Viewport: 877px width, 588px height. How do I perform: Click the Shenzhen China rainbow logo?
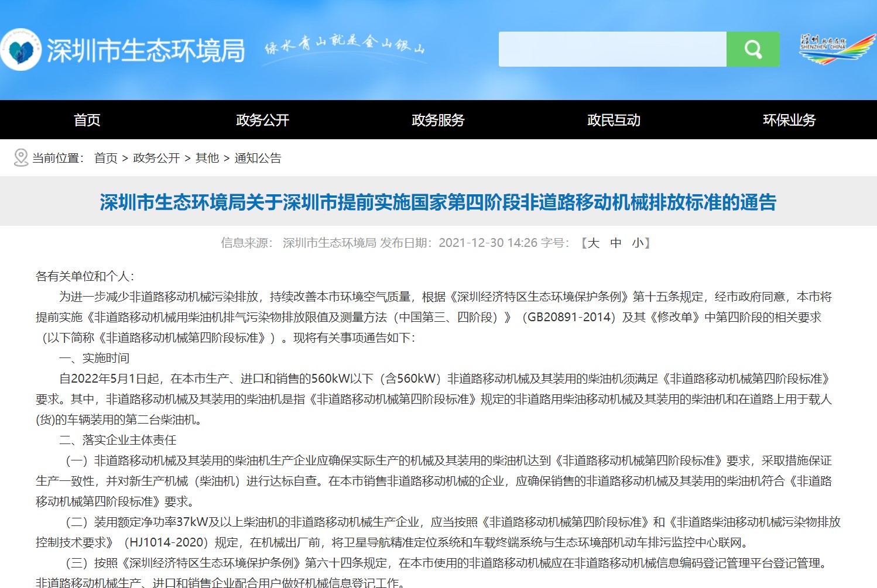(x=837, y=49)
